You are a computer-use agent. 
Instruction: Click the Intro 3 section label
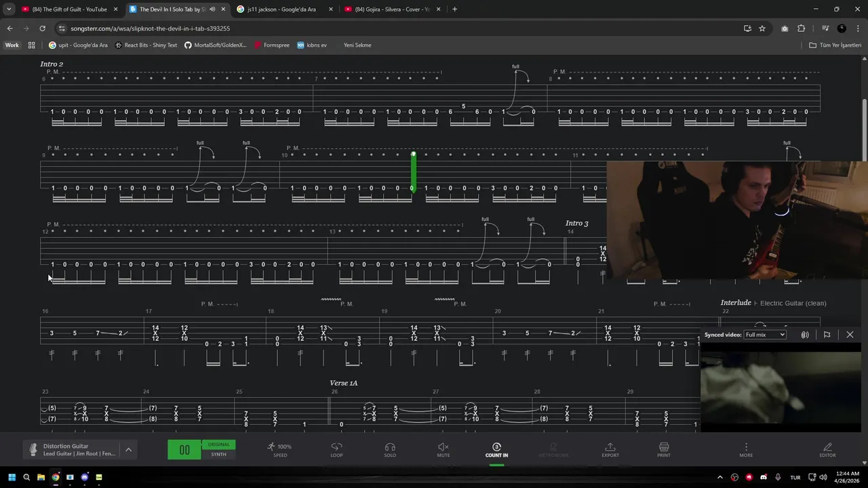click(x=577, y=223)
